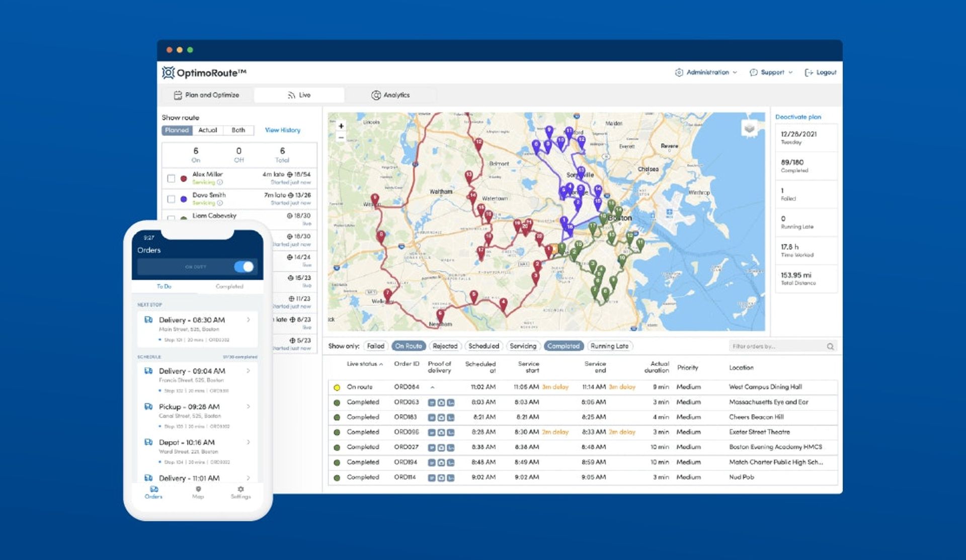The height and width of the screenshot is (560, 966).
Task: Toggle the Rejected filter chip
Action: pyautogui.click(x=445, y=346)
